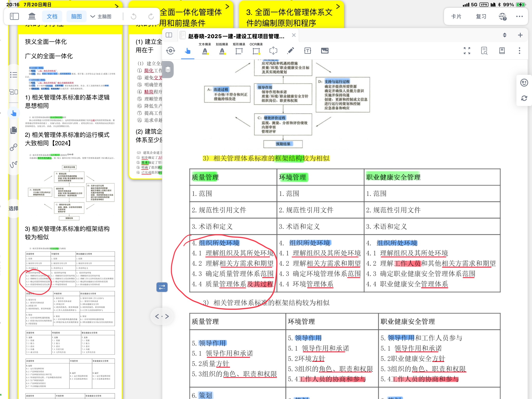532x399 pixels.
Task: Click 4.4 质量管理体系及其过程 text
Action: click(x=232, y=284)
